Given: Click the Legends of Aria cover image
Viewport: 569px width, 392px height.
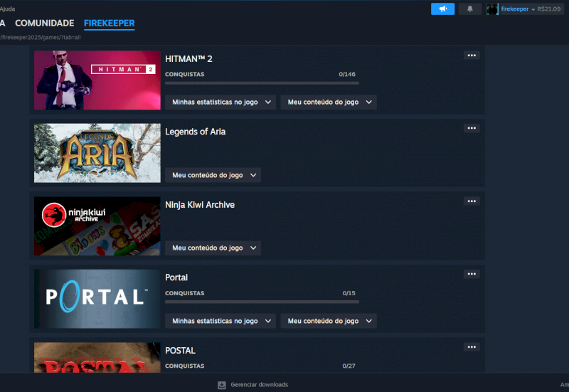Looking at the screenshot, I should 97,153.
